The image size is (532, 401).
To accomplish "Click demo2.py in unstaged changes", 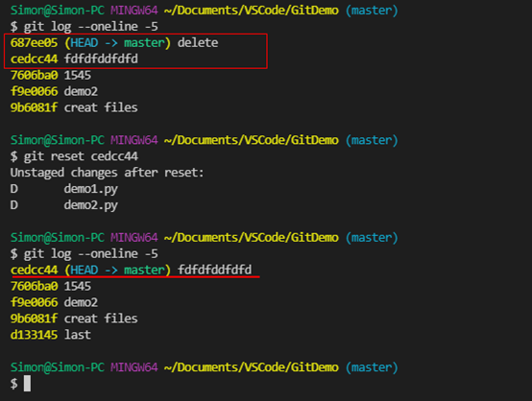I will coord(90,205).
